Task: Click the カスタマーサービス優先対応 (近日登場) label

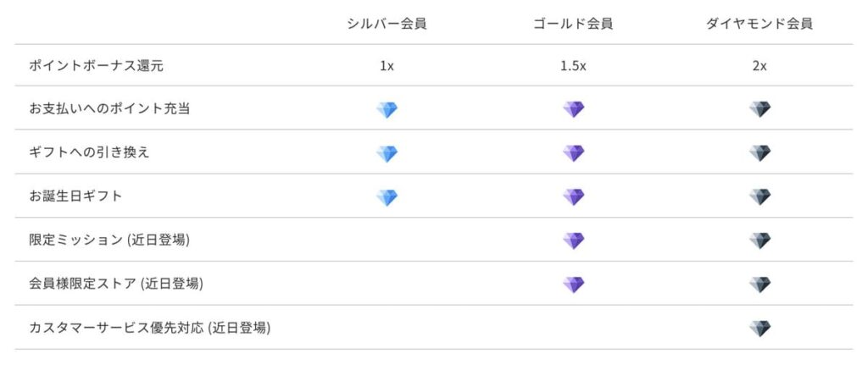Action: tap(149, 328)
